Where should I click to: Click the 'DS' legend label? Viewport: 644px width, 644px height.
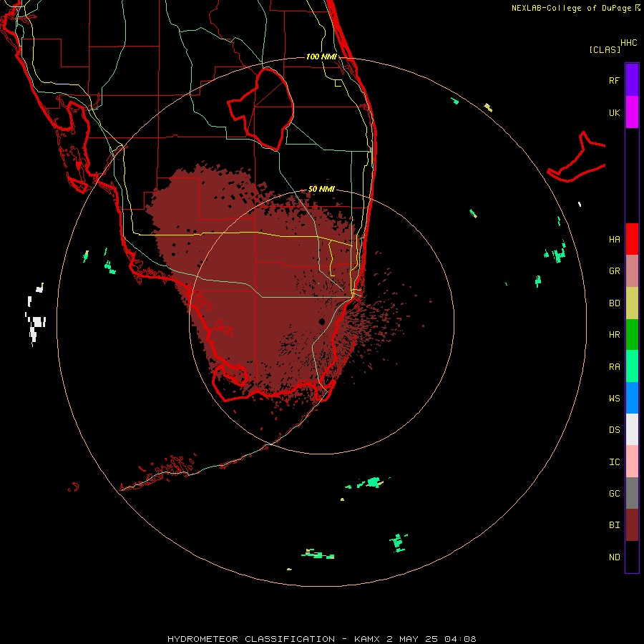[614, 430]
